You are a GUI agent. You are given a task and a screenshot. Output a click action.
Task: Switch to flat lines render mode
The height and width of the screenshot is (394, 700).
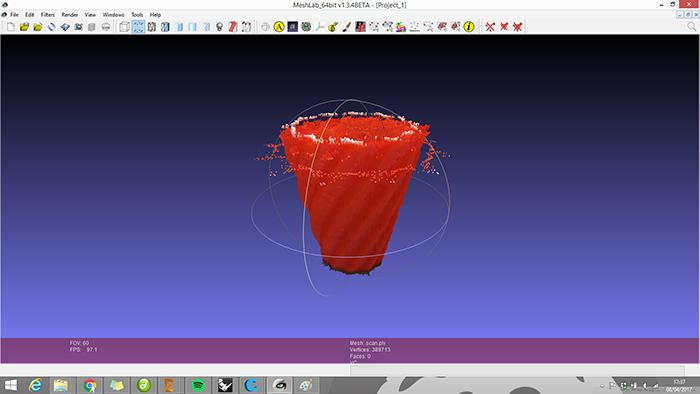tap(179, 27)
